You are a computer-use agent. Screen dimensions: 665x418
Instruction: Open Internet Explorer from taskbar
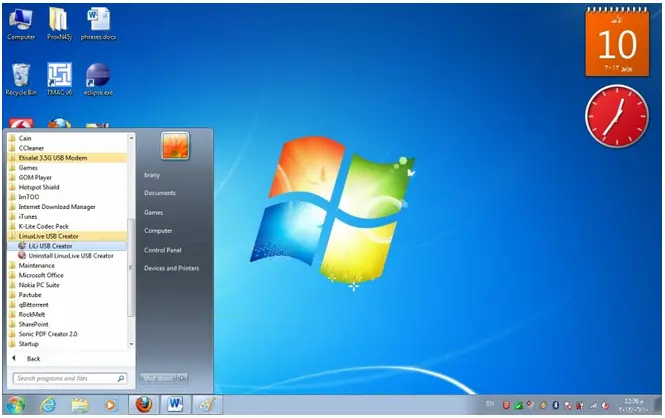click(48, 405)
